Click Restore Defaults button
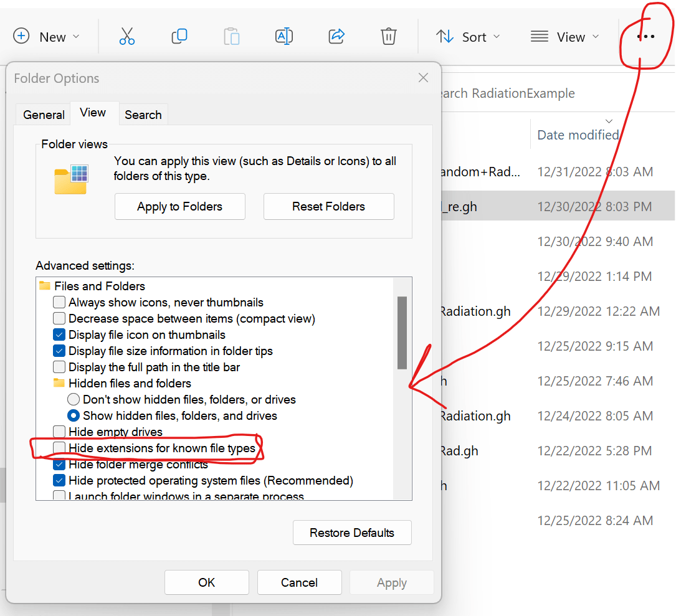676x616 pixels. [352, 533]
